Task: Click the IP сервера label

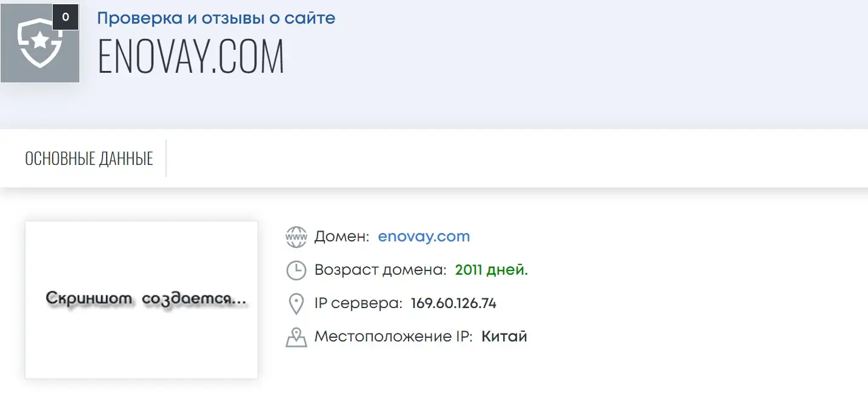Action: (x=358, y=303)
